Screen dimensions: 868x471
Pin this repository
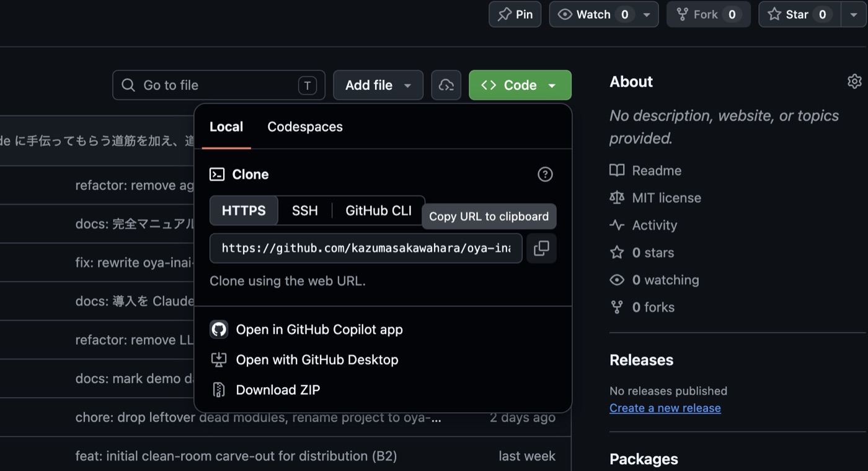pyautogui.click(x=515, y=14)
